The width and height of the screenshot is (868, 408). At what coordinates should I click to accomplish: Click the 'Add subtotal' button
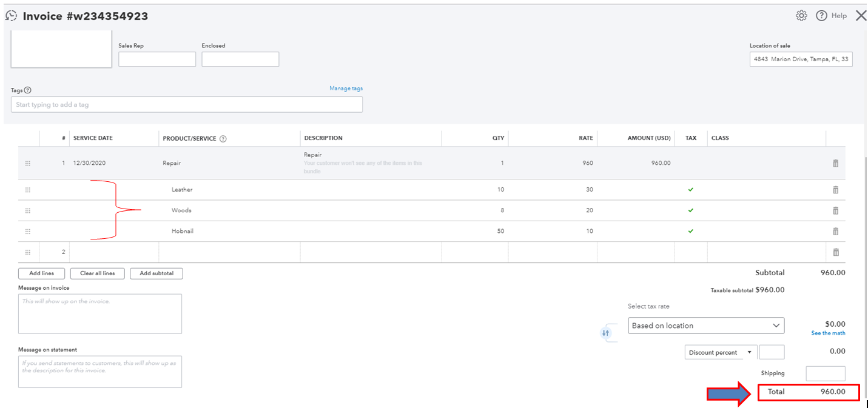click(x=156, y=273)
